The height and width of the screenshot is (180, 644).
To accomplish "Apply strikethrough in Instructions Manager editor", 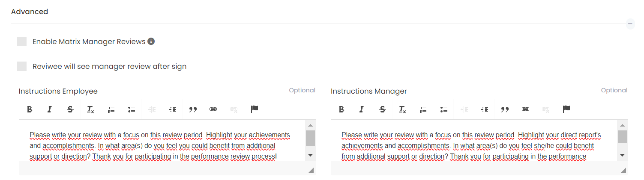I will pos(382,109).
